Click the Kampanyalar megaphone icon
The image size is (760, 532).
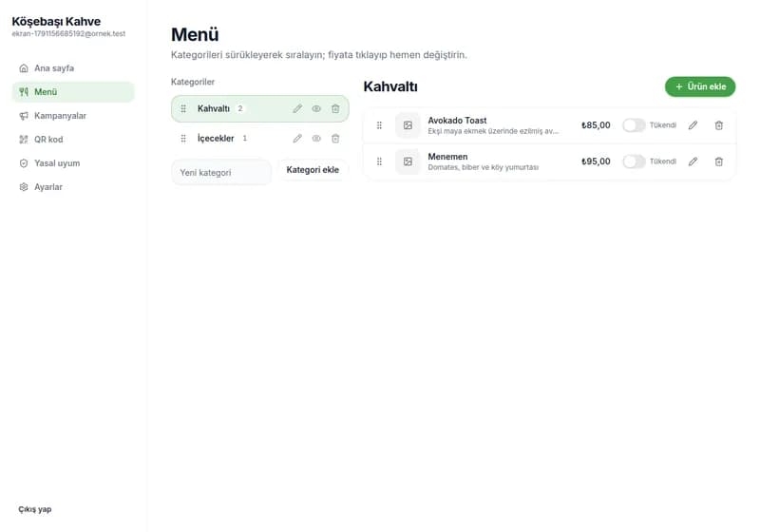23,116
